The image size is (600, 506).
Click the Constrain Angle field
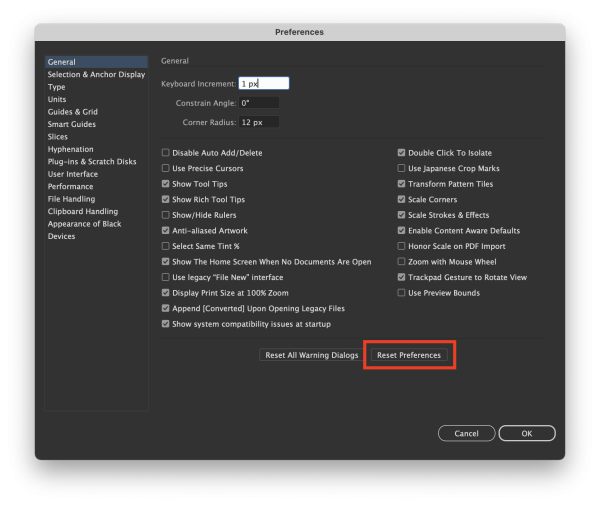pyautogui.click(x=258, y=103)
